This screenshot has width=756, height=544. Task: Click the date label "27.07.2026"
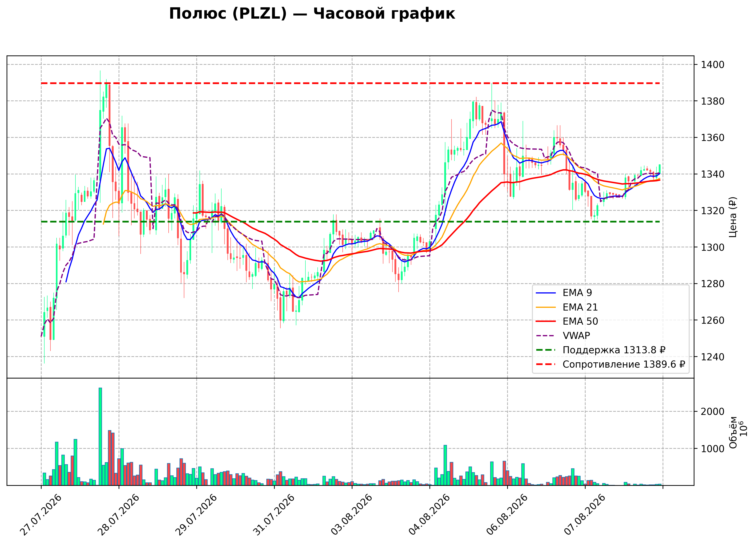41,515
